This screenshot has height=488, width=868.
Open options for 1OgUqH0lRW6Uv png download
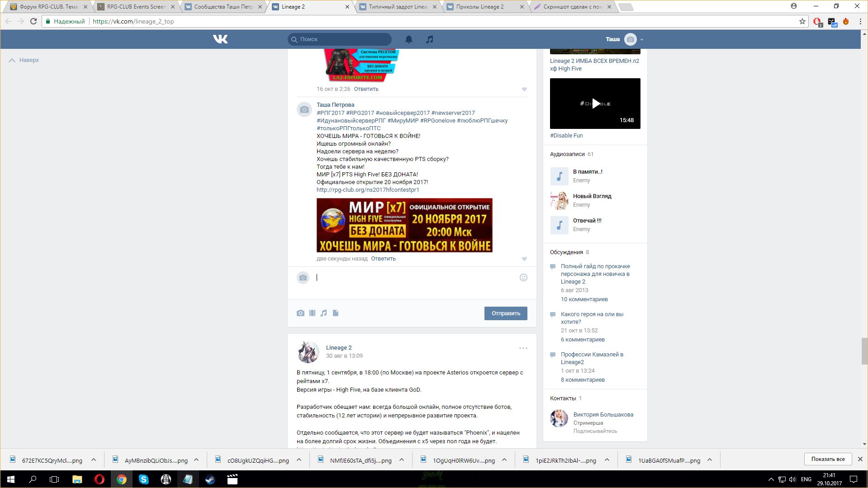pos(504,460)
